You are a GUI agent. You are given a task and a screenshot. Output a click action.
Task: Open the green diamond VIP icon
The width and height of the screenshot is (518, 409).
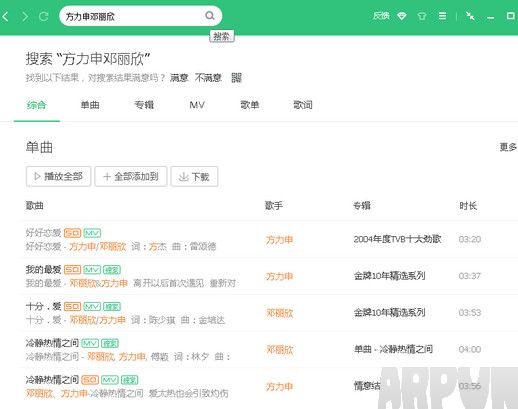point(402,16)
